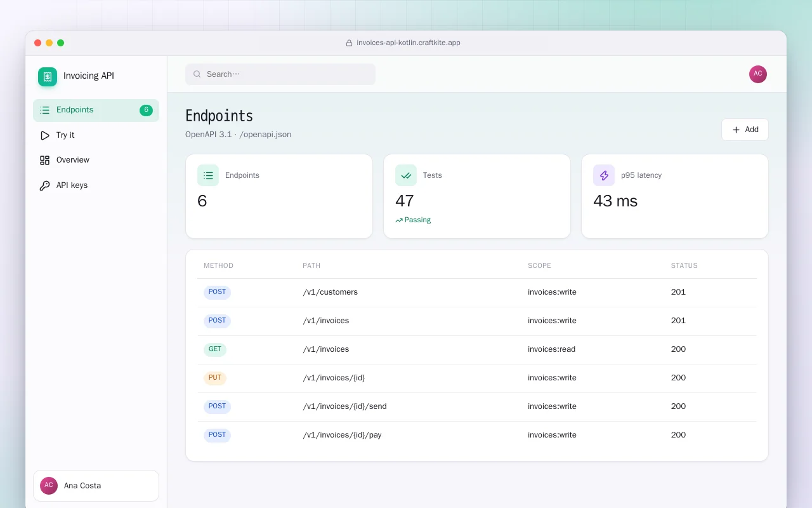Click the green 6 badge on Endpoints
Screen dimensions: 812x508
(146, 110)
